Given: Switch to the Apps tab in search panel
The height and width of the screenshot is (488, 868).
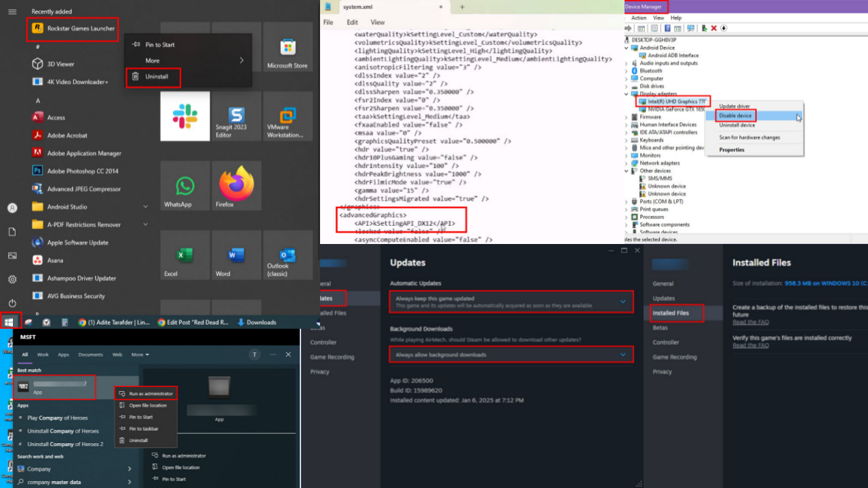Looking at the screenshot, I should [63, 354].
